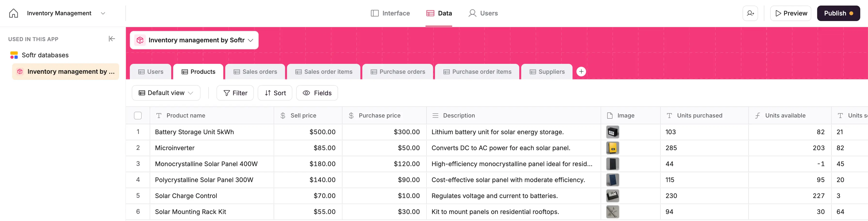Open the Battery Storage Unit image thumbnail
Screen dimensions: 868x221
[612, 132]
